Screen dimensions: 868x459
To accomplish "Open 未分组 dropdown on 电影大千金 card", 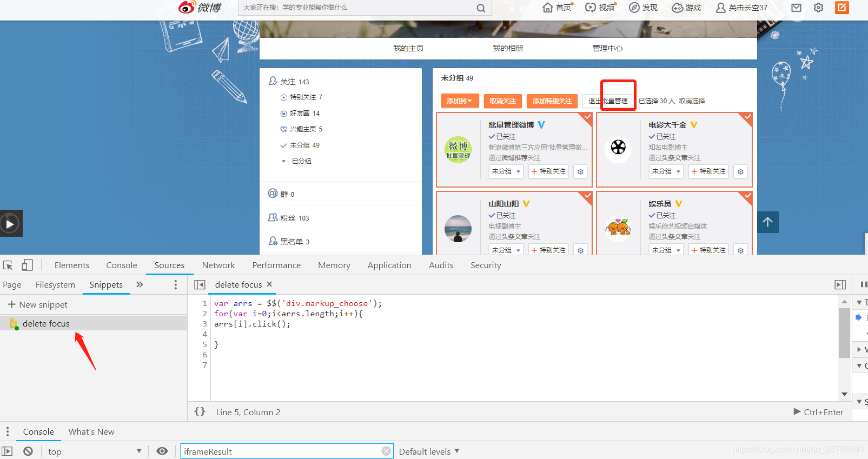I will (x=666, y=171).
